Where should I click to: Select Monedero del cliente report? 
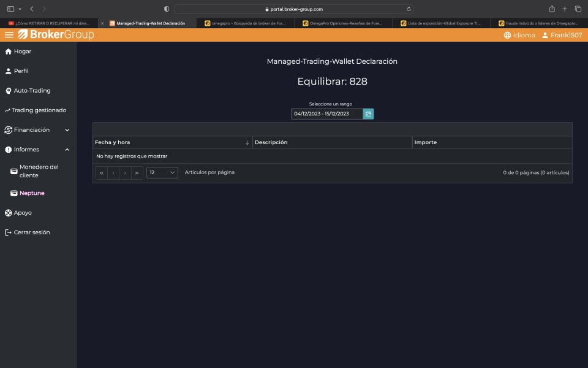(39, 171)
